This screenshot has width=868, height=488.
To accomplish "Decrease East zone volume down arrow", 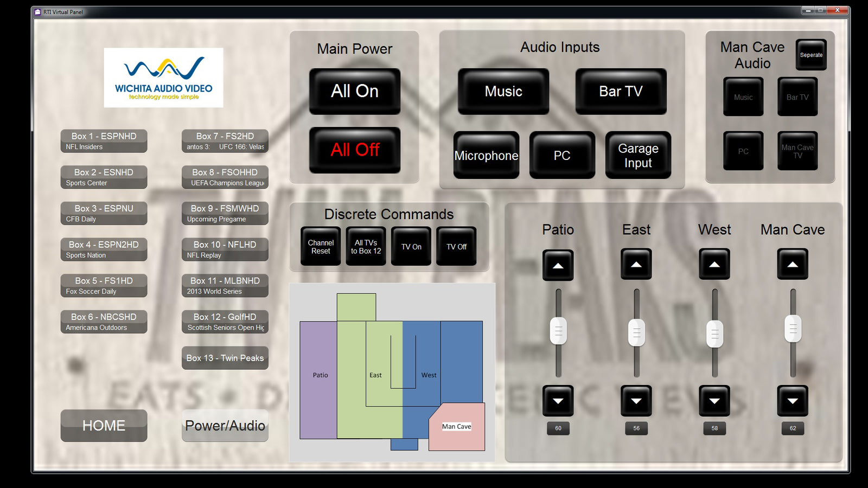I will 636,401.
